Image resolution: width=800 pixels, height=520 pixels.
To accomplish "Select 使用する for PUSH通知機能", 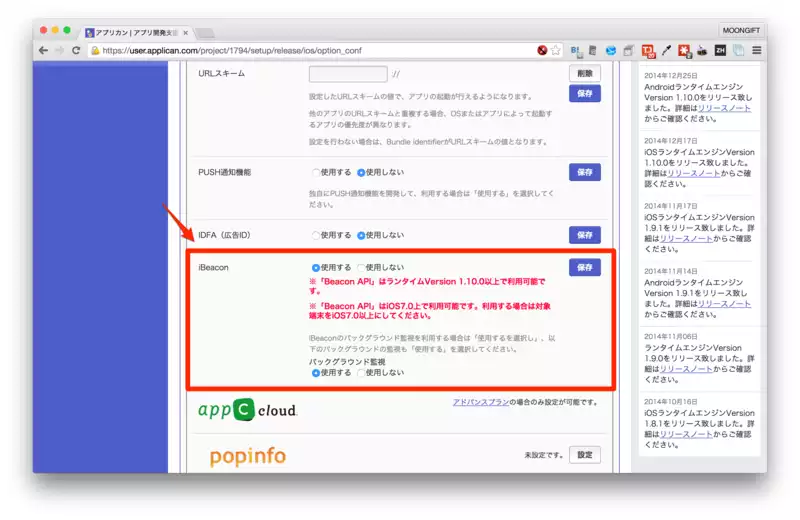I will (x=316, y=172).
